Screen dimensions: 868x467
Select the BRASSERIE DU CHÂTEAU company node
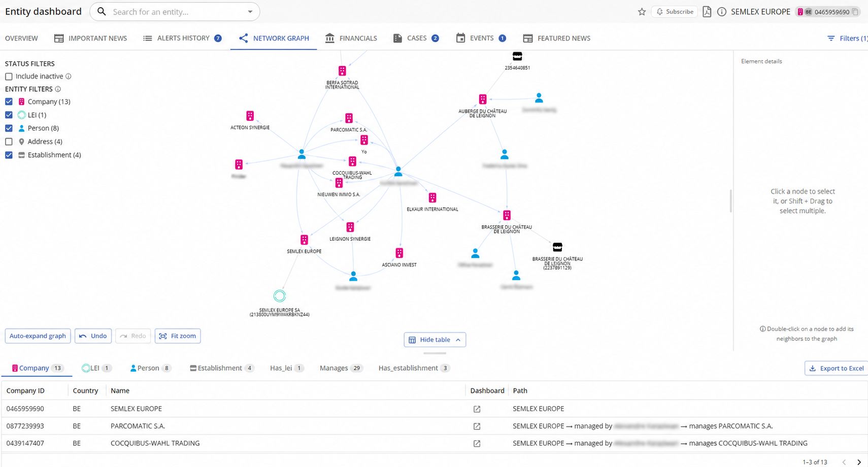(x=507, y=215)
